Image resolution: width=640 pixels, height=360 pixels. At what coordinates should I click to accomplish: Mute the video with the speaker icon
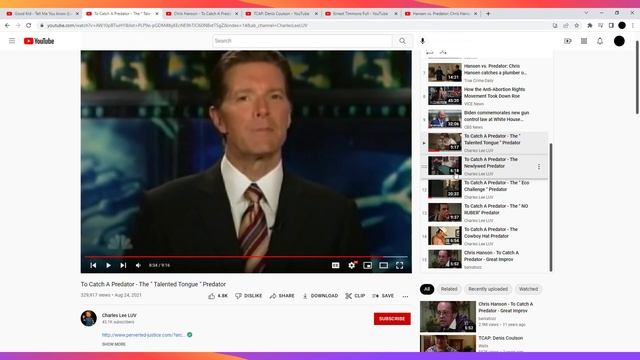[138, 265]
